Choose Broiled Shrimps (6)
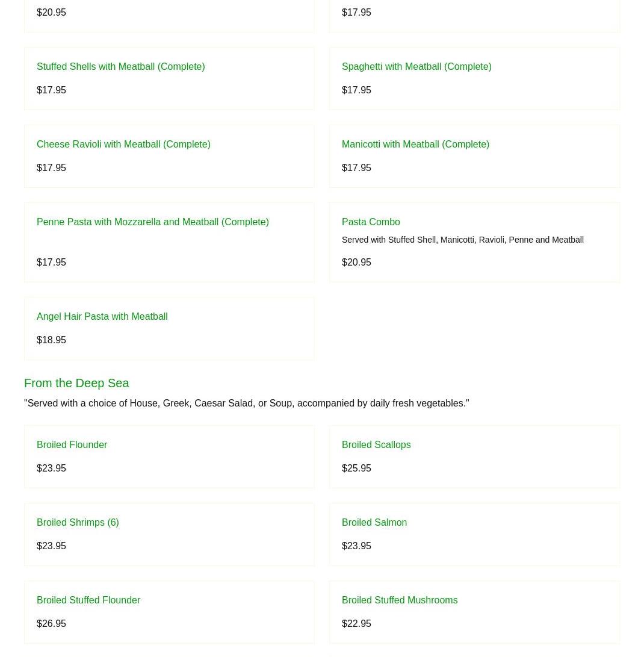The width and height of the screenshot is (644, 657). (78, 523)
